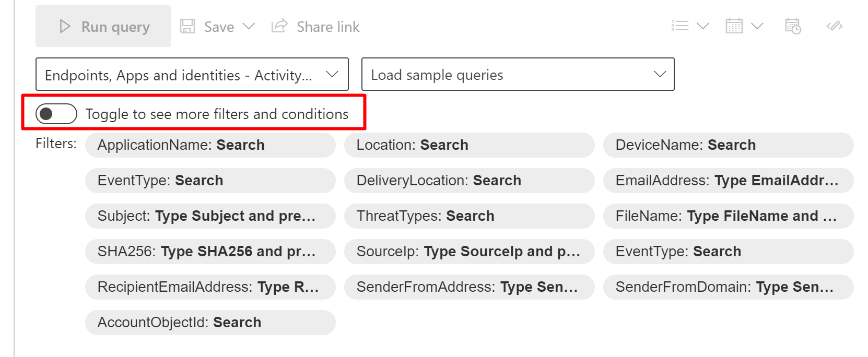
Task: Expand the chevron next to the calendar icon
Action: (757, 26)
